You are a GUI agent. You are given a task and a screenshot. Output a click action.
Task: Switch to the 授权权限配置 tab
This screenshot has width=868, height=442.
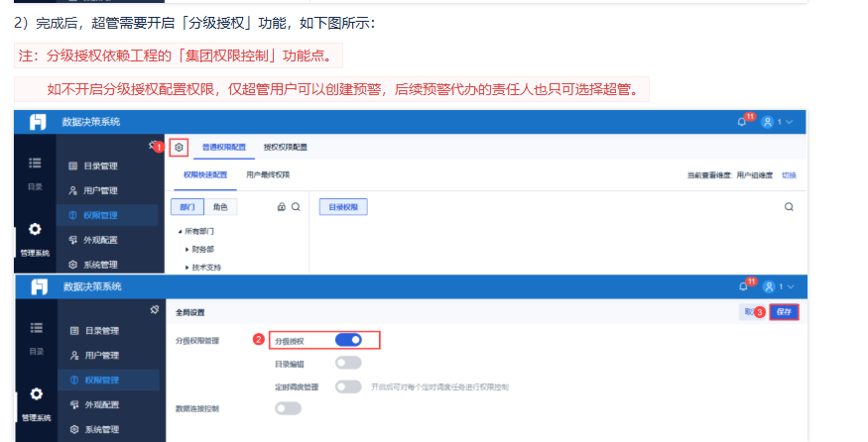[x=285, y=147]
